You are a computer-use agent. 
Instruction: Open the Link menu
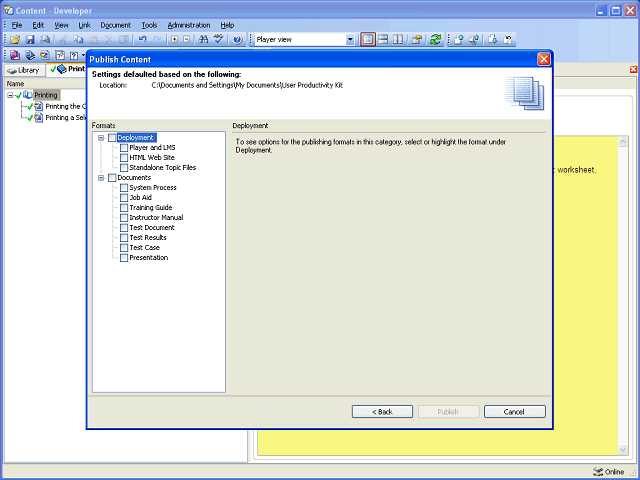click(x=84, y=25)
